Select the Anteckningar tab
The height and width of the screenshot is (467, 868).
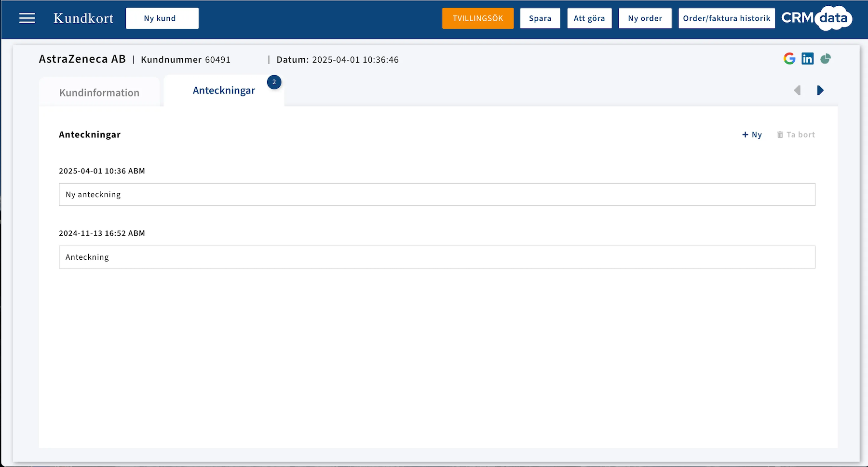click(224, 91)
